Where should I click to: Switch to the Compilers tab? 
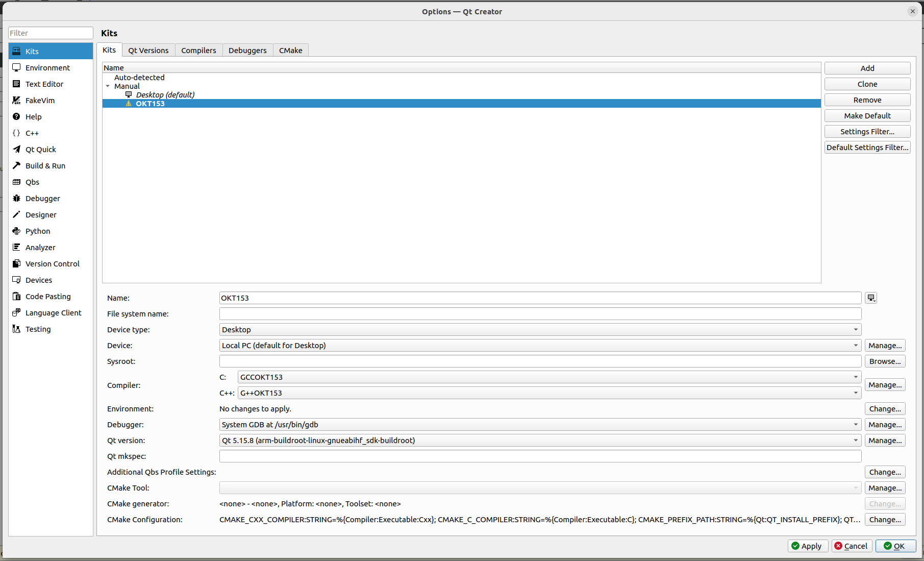[199, 51]
